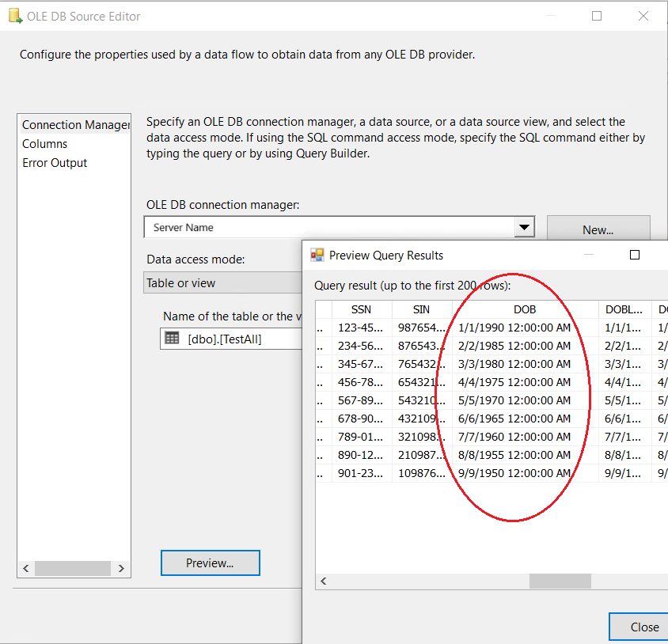Screen dimensions: 668x644
Task: Click left arrow of the side panel scrollbar
Action: pyautogui.click(x=25, y=568)
